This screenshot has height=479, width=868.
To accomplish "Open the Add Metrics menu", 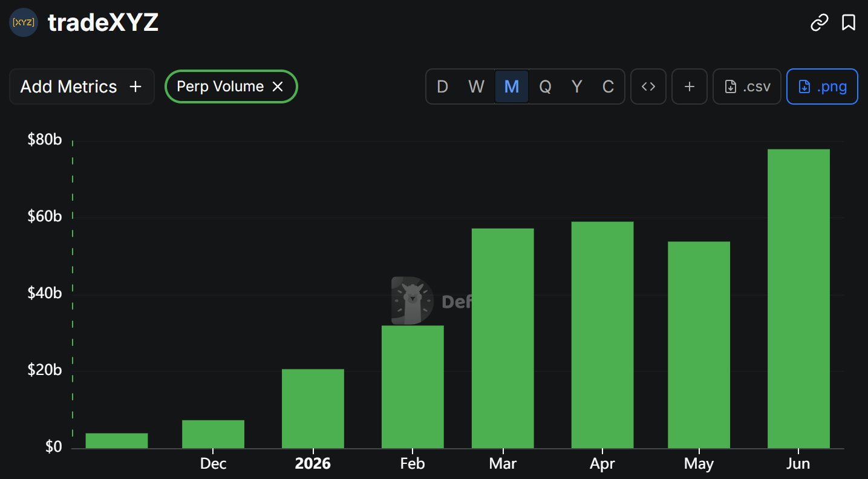I will point(82,86).
